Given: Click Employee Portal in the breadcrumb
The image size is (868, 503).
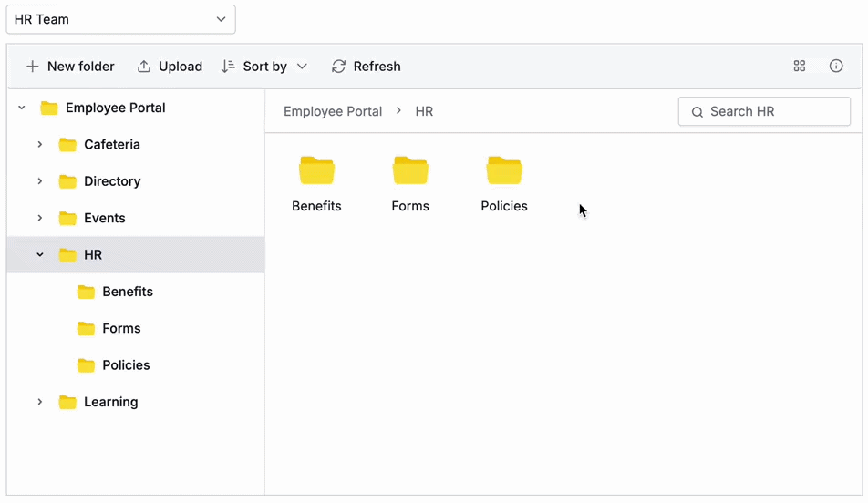Looking at the screenshot, I should tap(333, 111).
